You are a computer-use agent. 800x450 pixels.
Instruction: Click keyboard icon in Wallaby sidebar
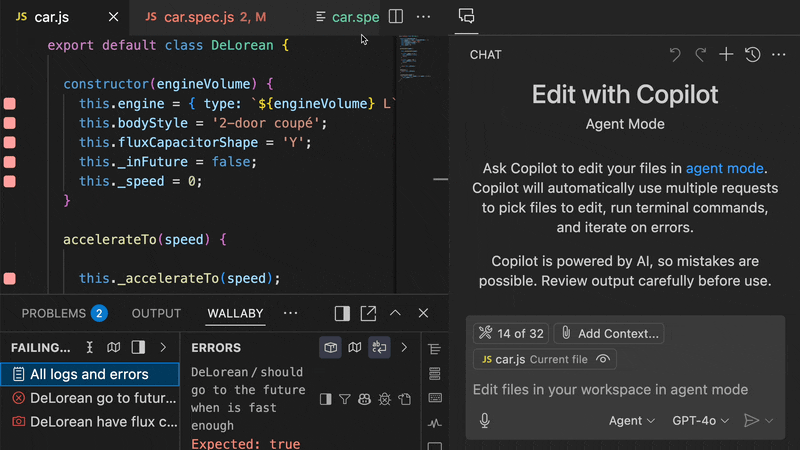pos(435,397)
